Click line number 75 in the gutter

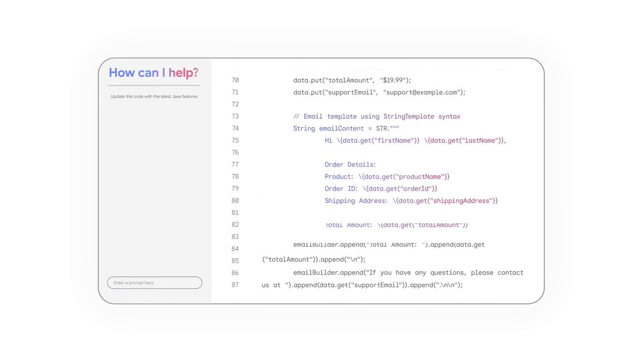[235, 141]
